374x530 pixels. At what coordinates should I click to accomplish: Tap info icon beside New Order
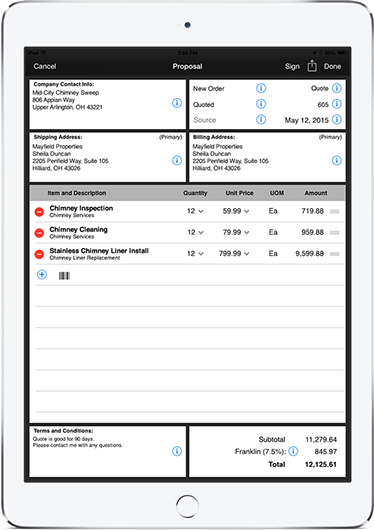click(x=261, y=88)
